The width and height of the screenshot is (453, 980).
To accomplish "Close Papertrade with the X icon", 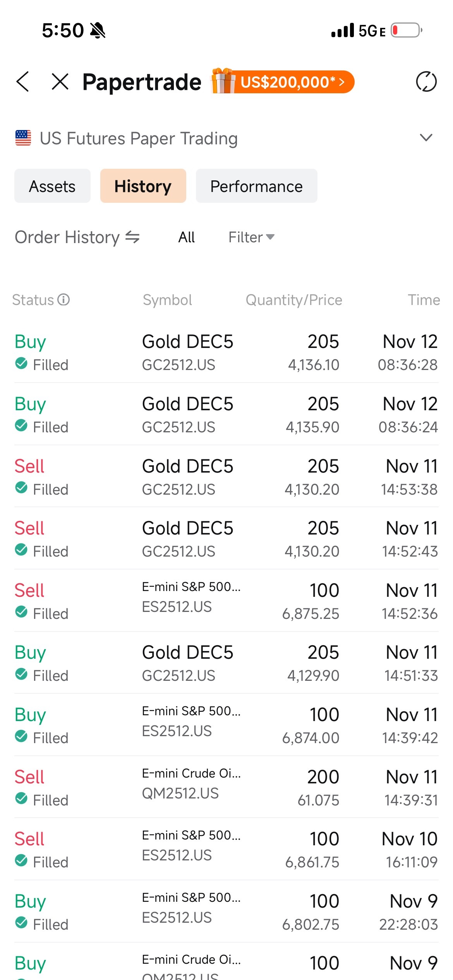I will pos(60,82).
